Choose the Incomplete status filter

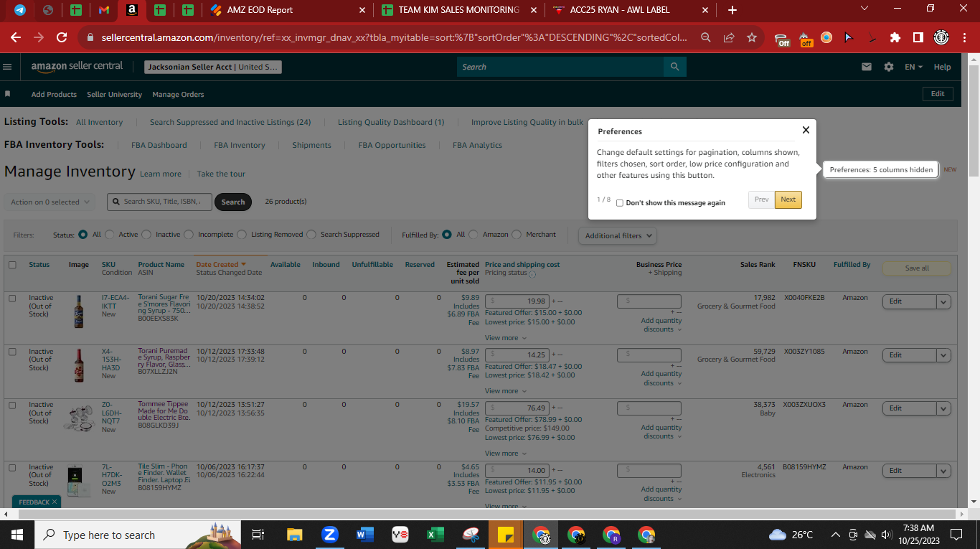(x=189, y=235)
